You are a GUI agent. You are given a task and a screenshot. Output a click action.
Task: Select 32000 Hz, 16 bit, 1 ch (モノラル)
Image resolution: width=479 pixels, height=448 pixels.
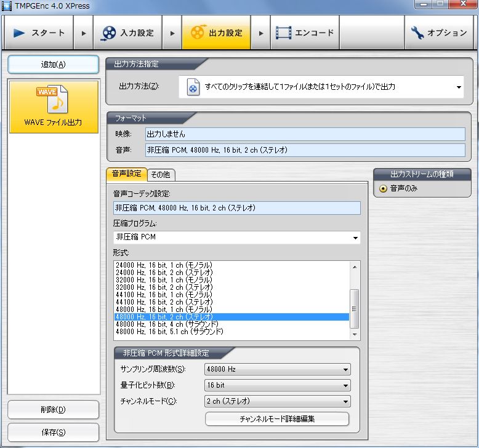[231, 280]
